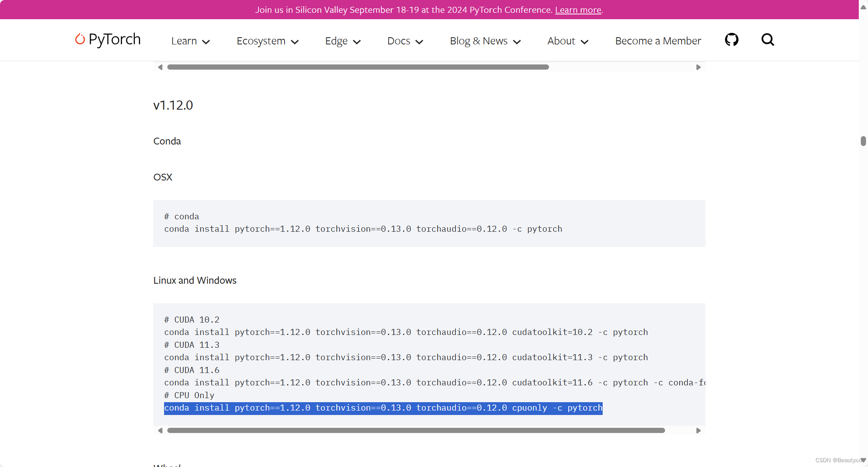Open the PyTorch GitHub icon link
Viewport: 868px width, 467px height.
tap(732, 40)
